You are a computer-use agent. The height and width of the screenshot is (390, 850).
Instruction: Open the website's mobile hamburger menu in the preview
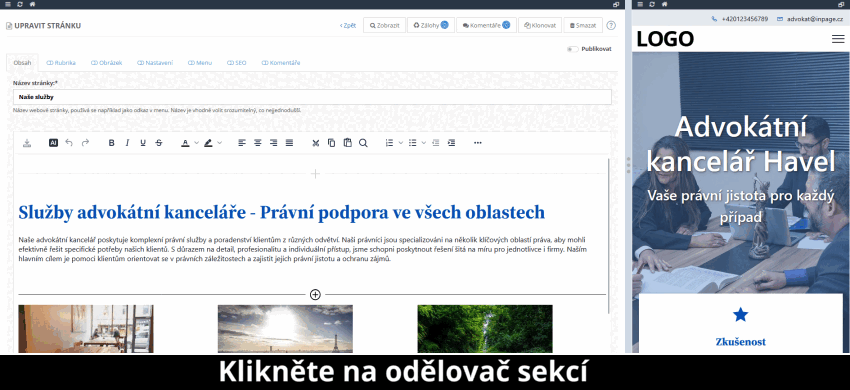tap(838, 39)
